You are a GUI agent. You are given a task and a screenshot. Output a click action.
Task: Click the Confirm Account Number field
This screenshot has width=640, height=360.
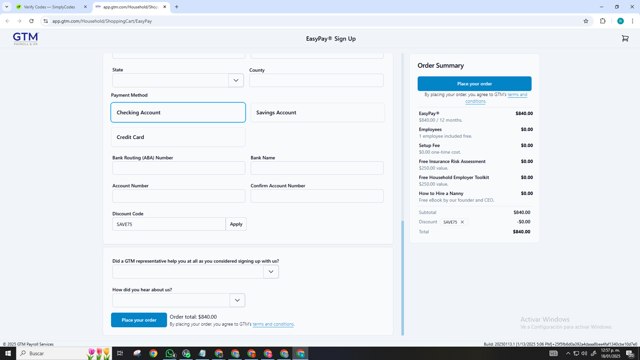[x=317, y=196]
